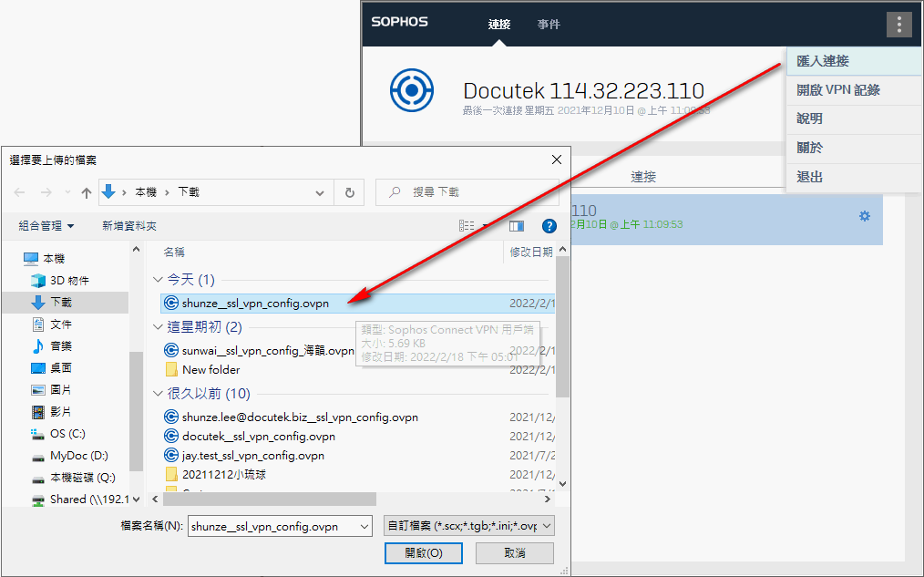The height and width of the screenshot is (577, 924).
Task: Go forward in the file dialog
Action: click(46, 192)
